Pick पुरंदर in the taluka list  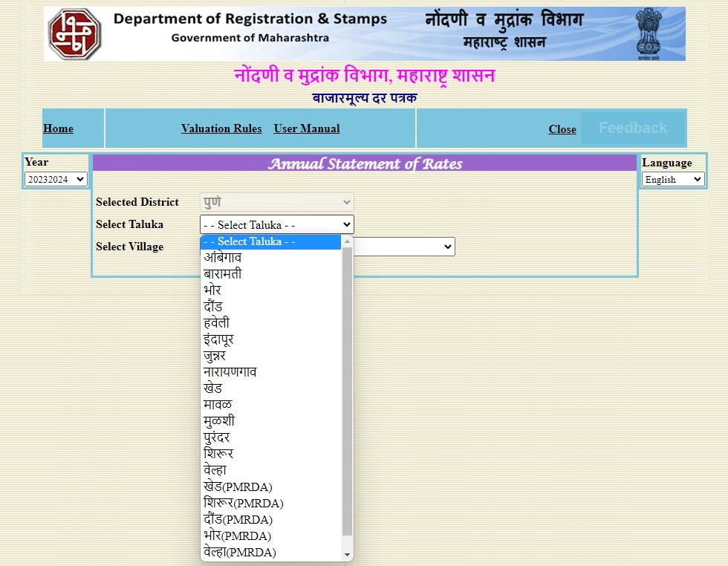[x=220, y=437]
